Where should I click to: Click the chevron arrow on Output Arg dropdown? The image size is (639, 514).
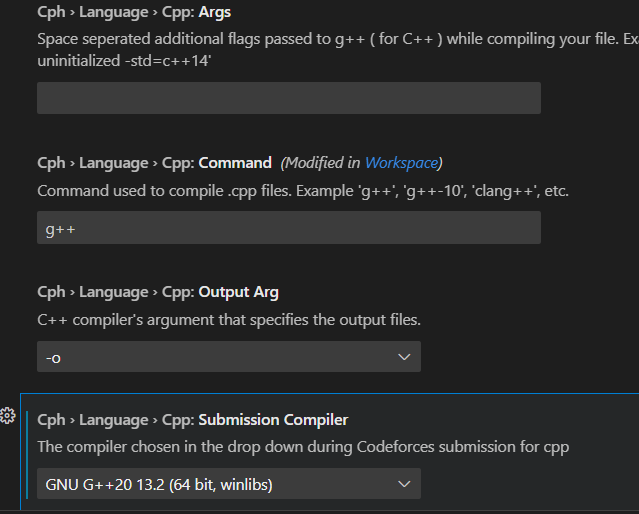coord(404,357)
